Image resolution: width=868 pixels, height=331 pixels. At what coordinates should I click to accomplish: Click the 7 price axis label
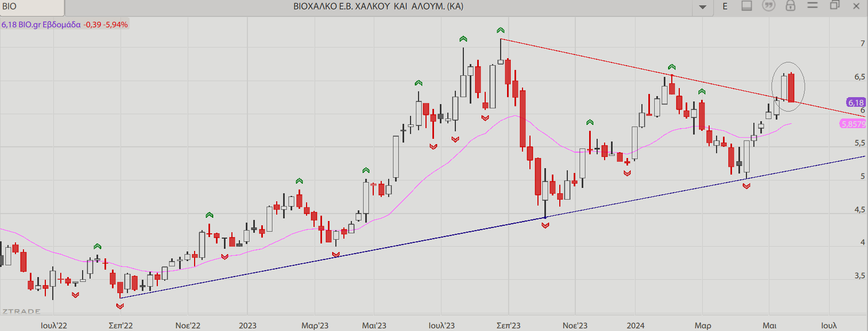coord(863,43)
